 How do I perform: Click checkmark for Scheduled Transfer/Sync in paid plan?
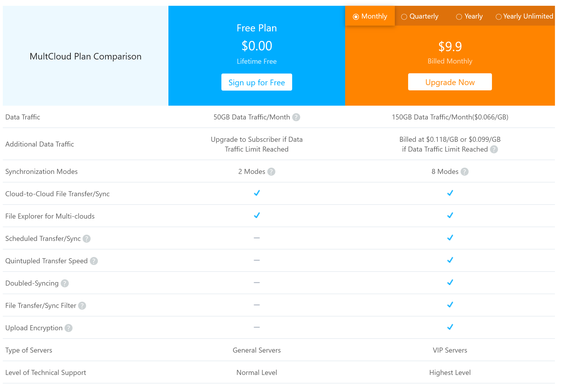coord(450,238)
